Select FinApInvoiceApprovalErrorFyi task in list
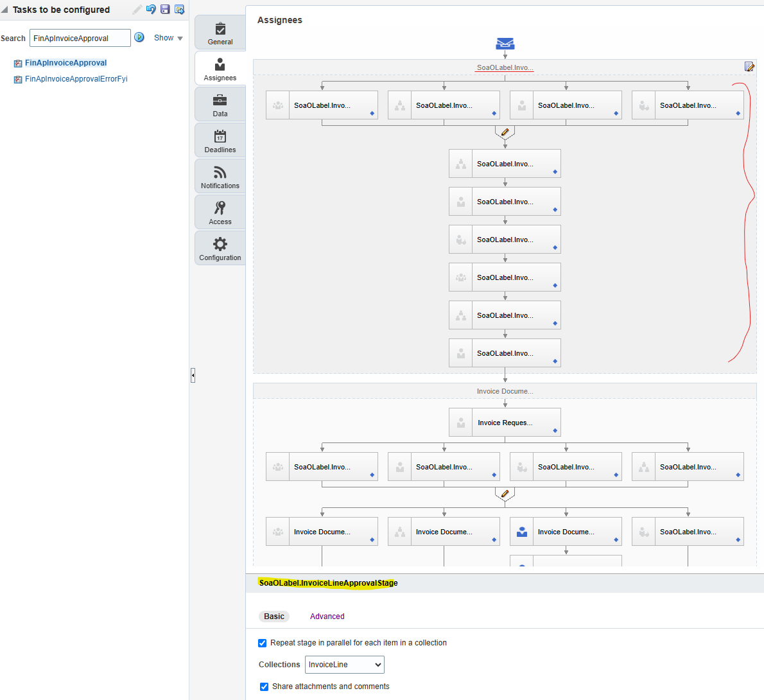This screenshot has height=700, width=764. pos(76,79)
